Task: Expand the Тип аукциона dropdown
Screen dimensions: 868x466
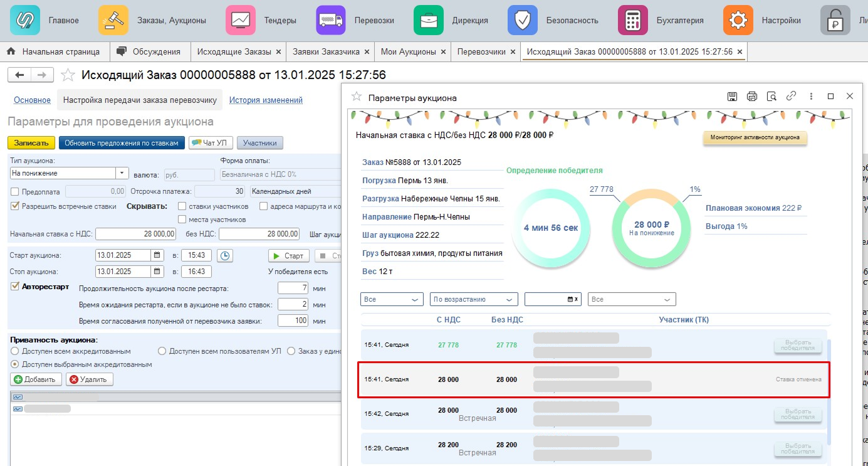Action: click(122, 173)
